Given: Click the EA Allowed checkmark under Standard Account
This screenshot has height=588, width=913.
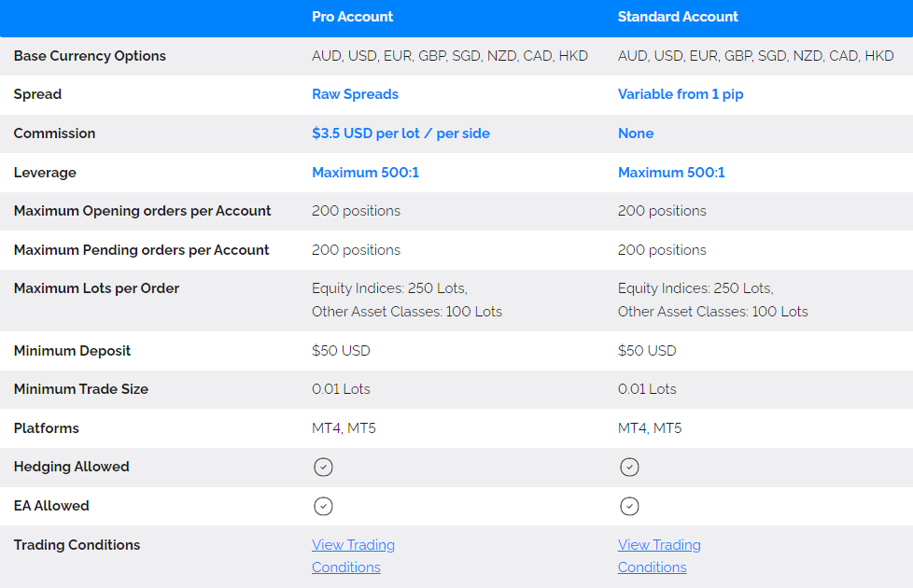Looking at the screenshot, I should [629, 506].
